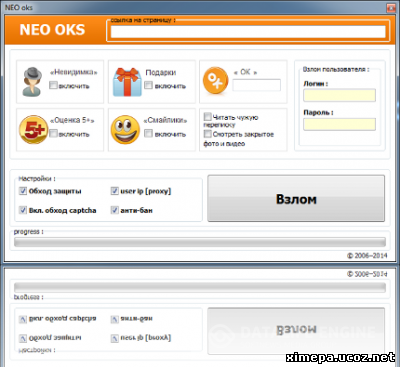
Task: Focus the Логин input field
Action: pos(339,95)
